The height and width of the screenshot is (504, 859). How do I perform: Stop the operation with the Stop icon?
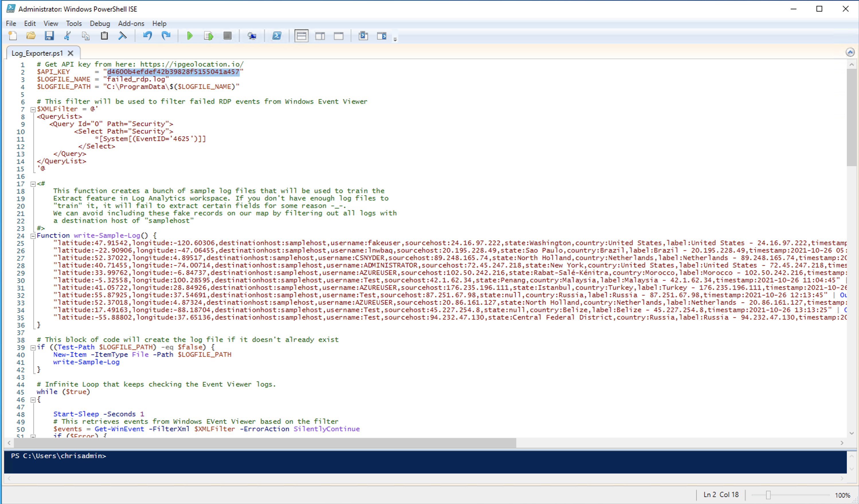(228, 36)
